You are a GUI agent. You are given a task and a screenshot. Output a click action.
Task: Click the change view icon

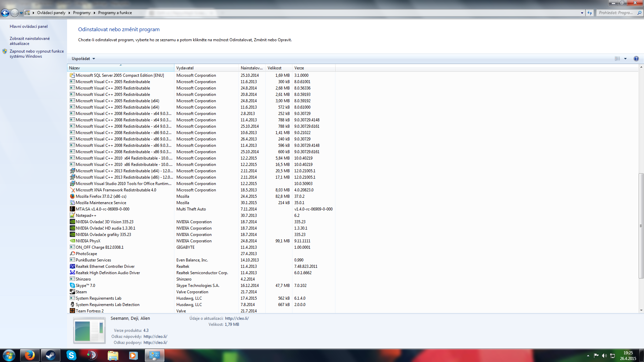618,59
